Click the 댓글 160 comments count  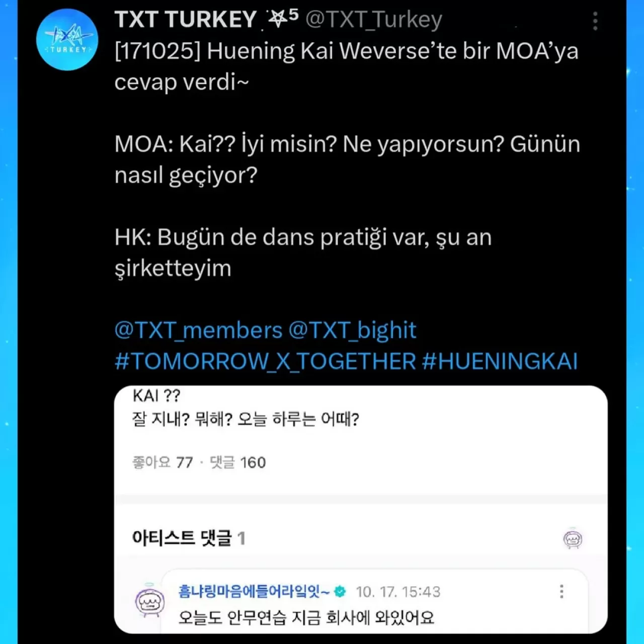(x=237, y=462)
